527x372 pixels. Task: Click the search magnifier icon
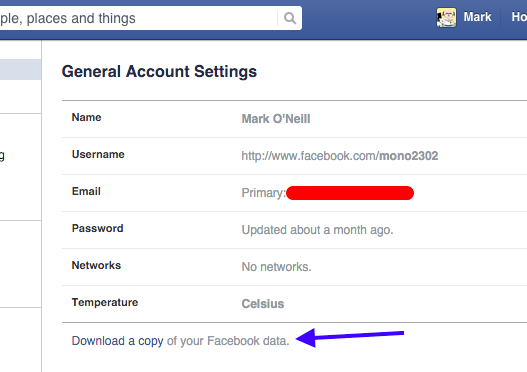(x=290, y=18)
